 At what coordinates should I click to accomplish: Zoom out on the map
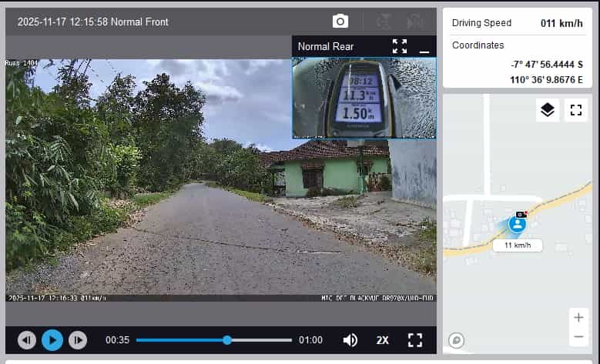click(x=578, y=337)
